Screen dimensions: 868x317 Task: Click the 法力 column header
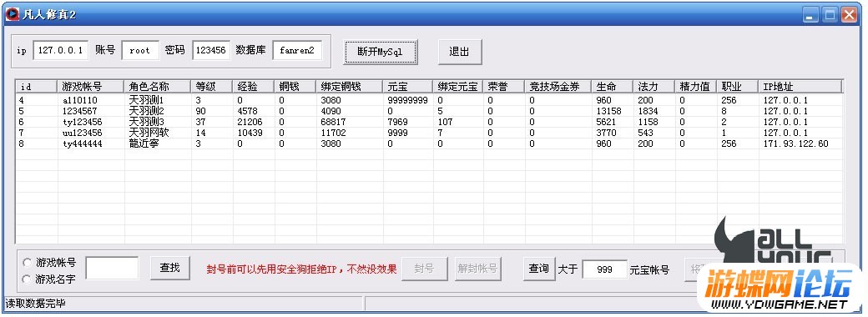coord(654,86)
